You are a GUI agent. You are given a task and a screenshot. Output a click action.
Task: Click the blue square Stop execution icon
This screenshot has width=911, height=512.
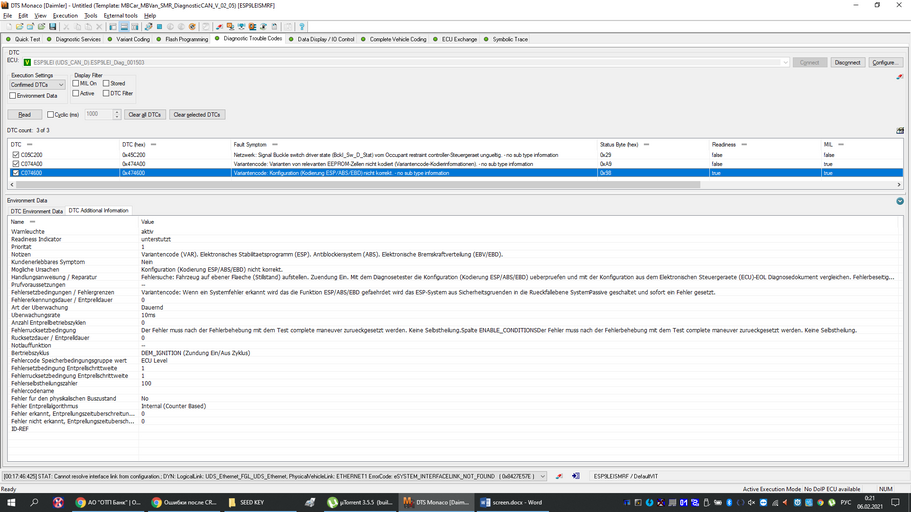point(159,27)
